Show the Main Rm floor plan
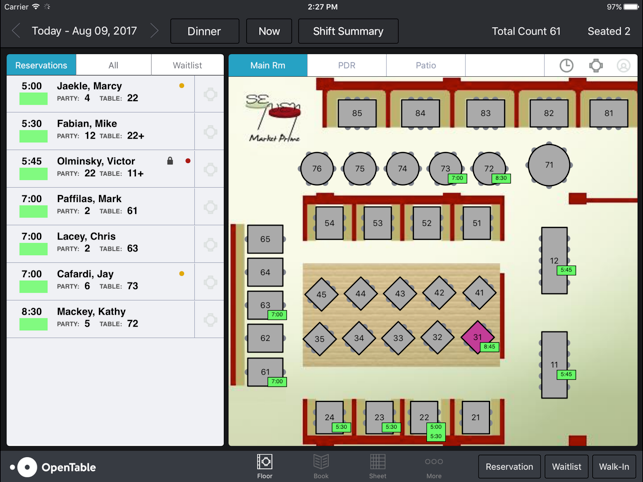Screen dimensions: 643x482 click(268, 65)
